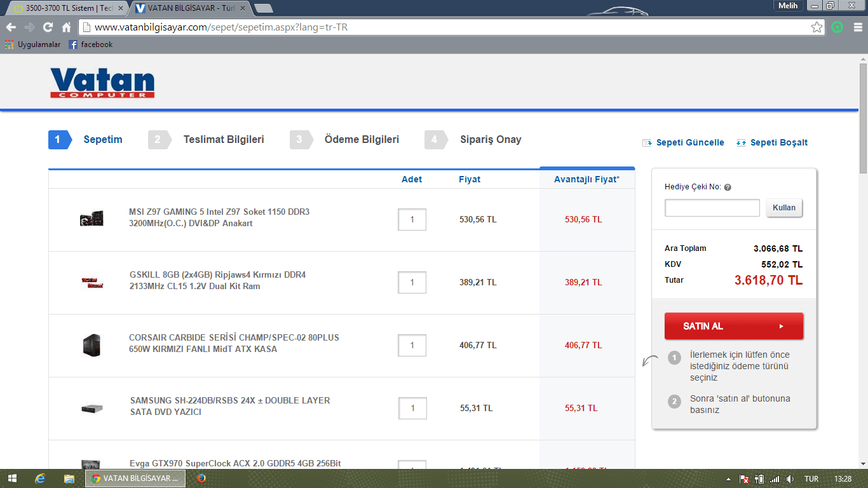Screen dimensions: 868x488
Task: Focus the quantity field for Corsair case
Action: (412, 345)
